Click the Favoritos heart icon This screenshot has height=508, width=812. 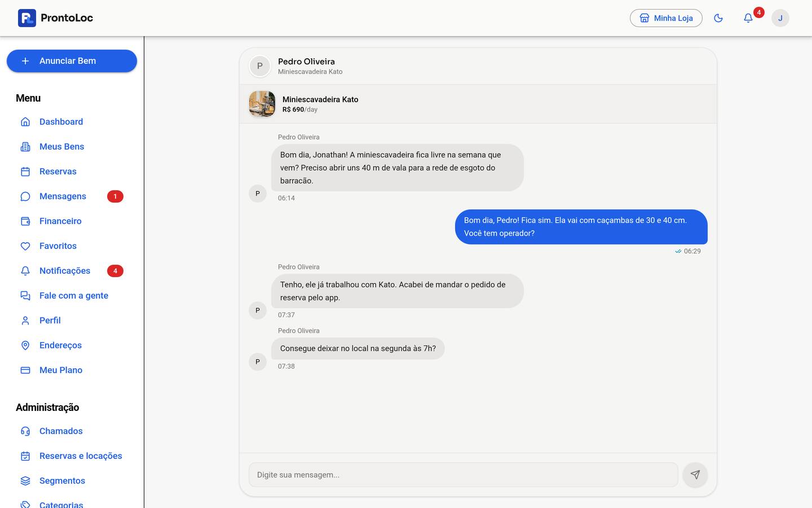[25, 246]
